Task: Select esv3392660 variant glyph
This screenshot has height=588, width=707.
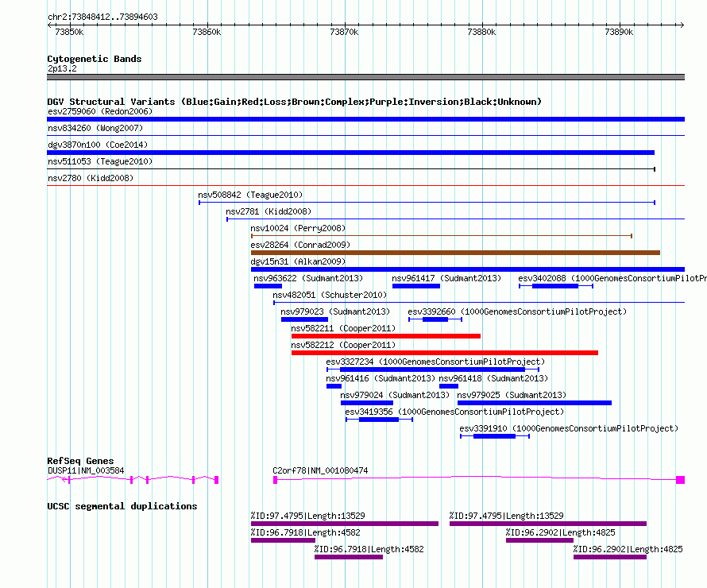Action: [435, 319]
